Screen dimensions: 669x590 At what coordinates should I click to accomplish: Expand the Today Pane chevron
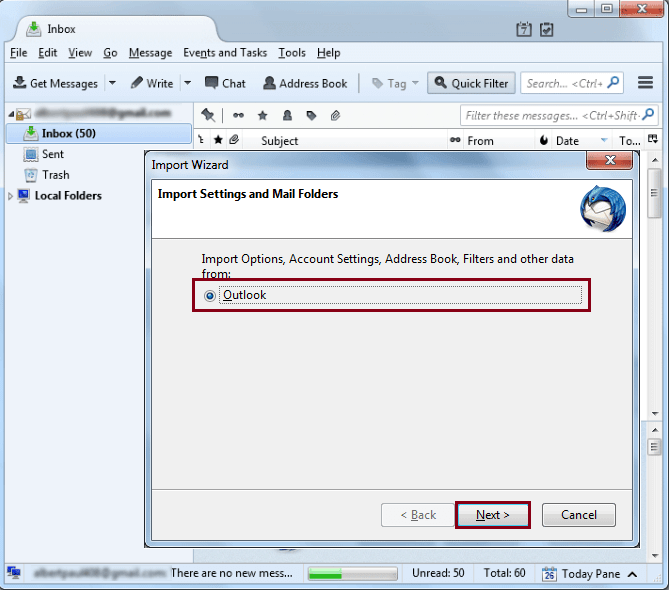pos(633,574)
